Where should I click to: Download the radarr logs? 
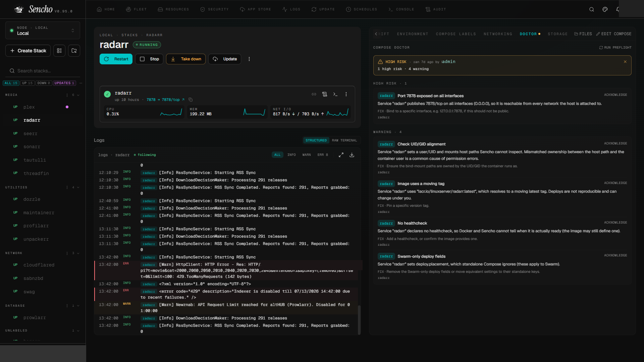[352, 155]
